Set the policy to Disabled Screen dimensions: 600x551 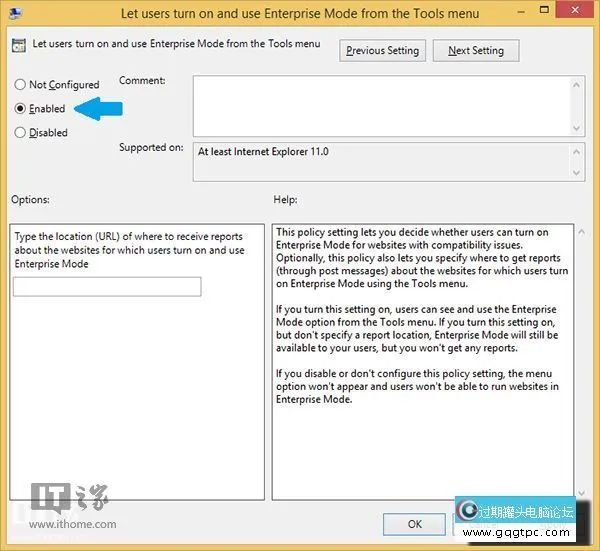(20, 132)
